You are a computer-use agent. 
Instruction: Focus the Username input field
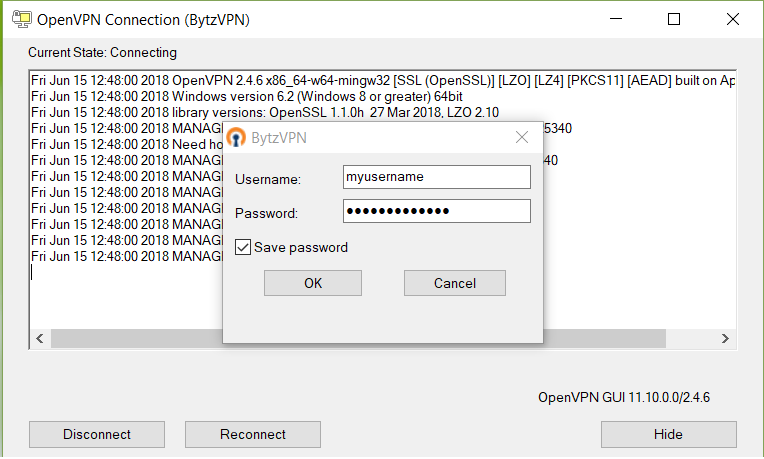coord(437,177)
